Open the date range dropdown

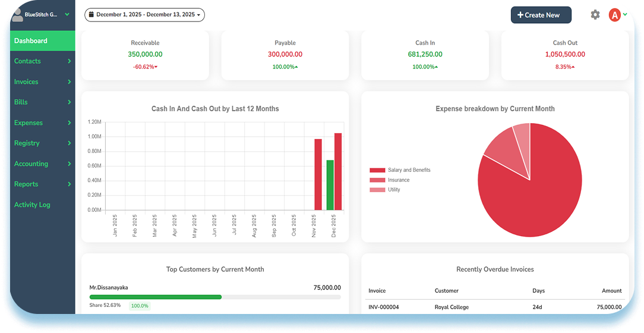144,15
